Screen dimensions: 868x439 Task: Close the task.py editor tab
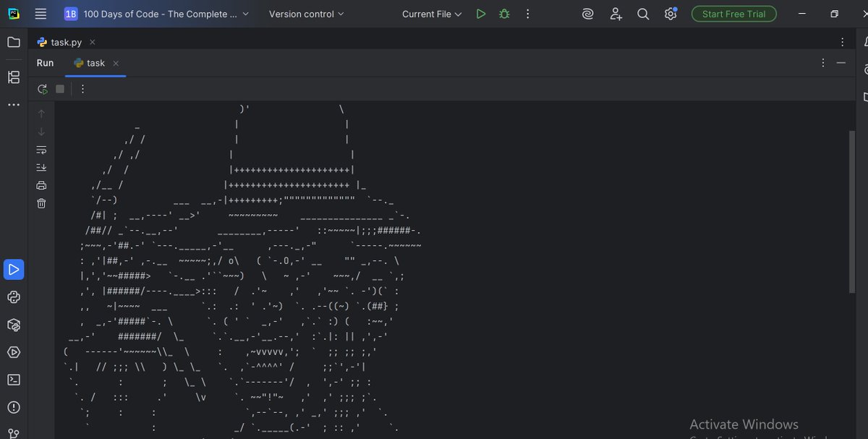(92, 42)
